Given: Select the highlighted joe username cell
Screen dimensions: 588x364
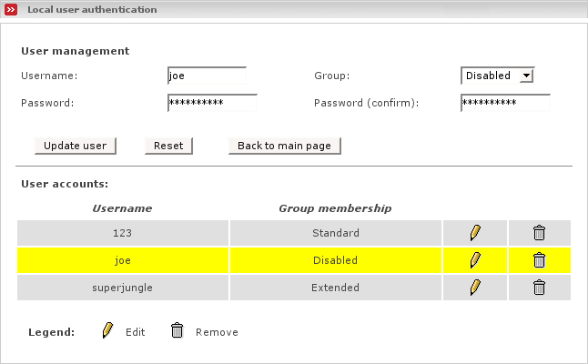Looking at the screenshot, I should 123,260.
